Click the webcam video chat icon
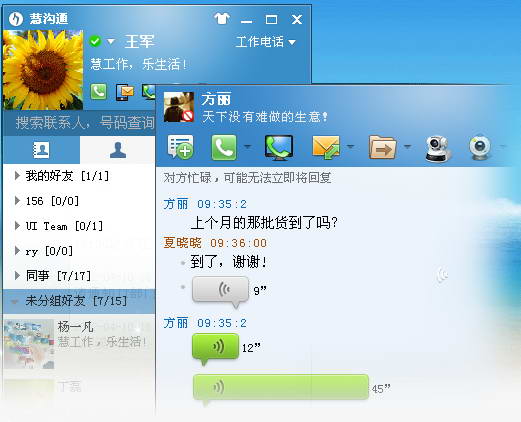 (x=480, y=147)
